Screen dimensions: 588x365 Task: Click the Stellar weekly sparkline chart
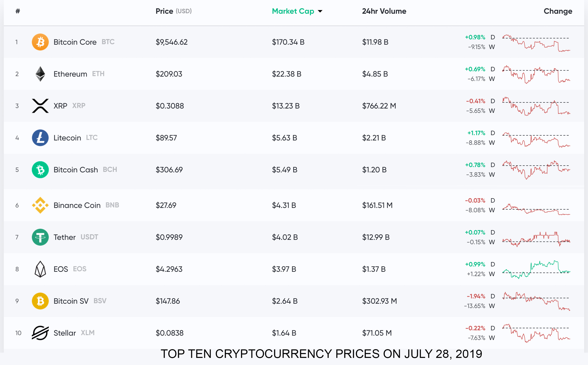pos(536,333)
